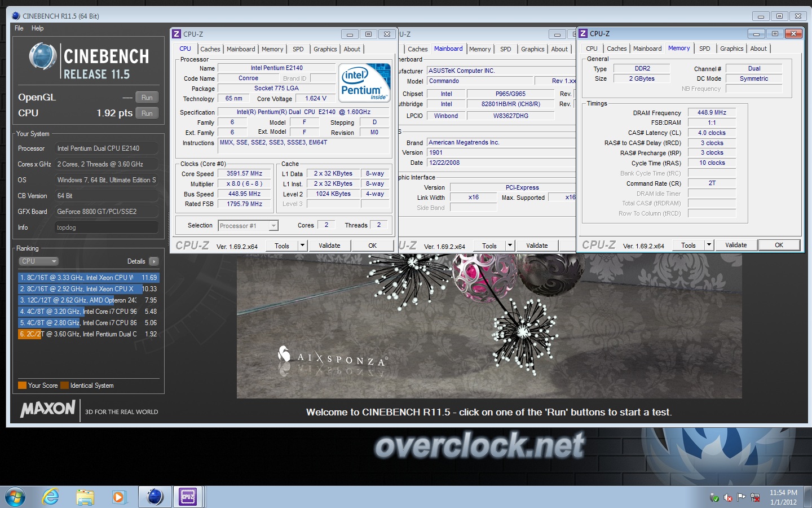This screenshot has height=508, width=812.
Task: Launch Internet Explorer from the taskbar
Action: [x=51, y=497]
